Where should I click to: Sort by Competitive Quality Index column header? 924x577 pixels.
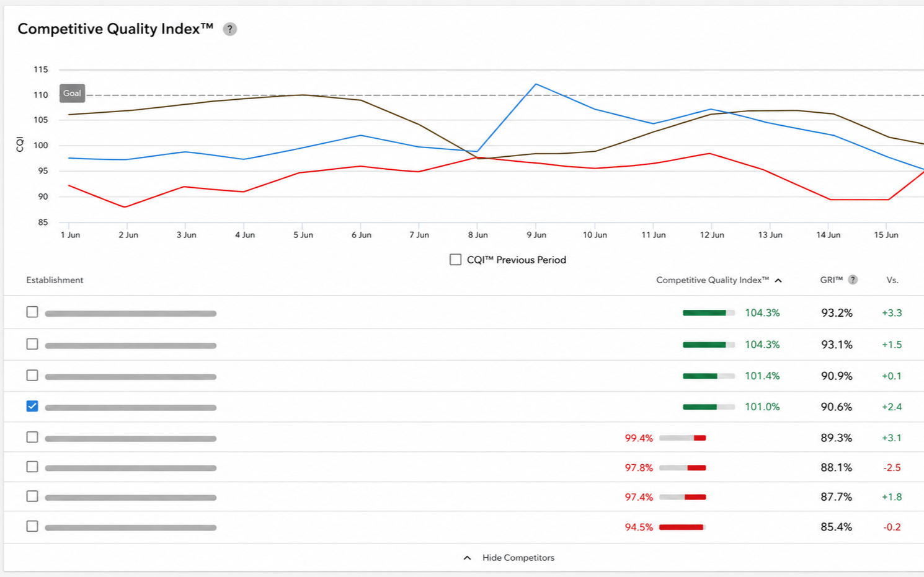click(712, 280)
